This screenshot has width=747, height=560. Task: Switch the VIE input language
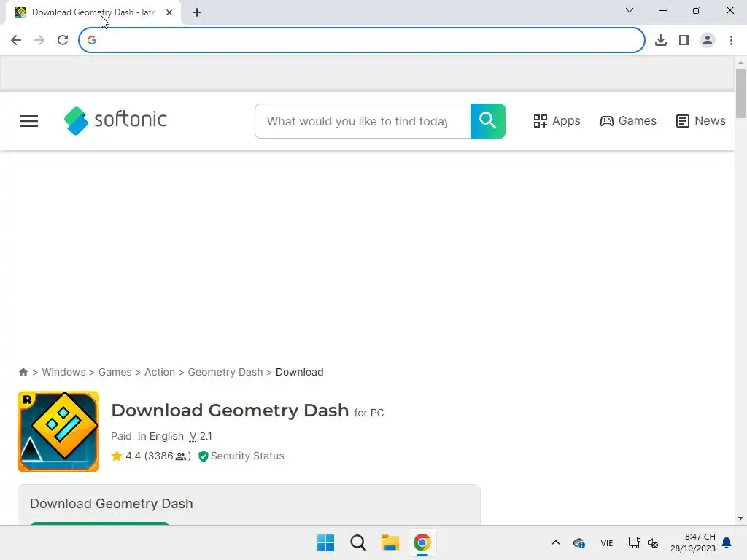(606, 542)
